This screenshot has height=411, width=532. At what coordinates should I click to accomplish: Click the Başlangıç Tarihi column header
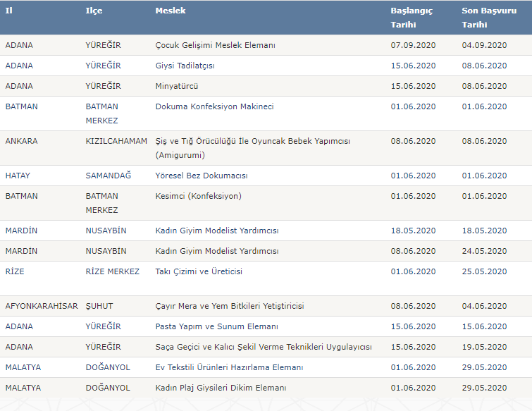point(412,18)
